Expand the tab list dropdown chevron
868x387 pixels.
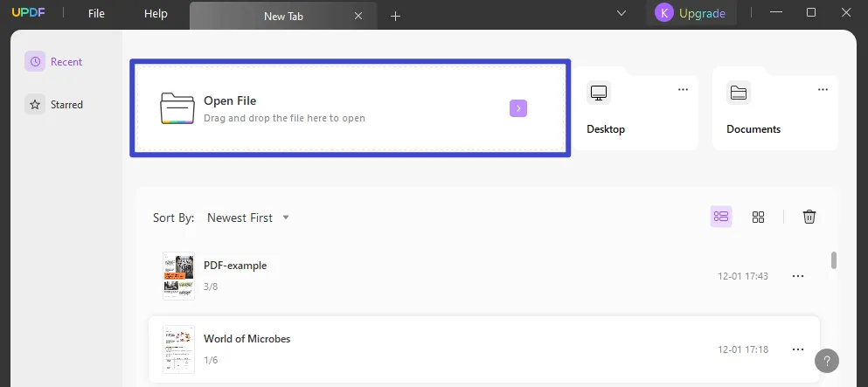tap(621, 13)
